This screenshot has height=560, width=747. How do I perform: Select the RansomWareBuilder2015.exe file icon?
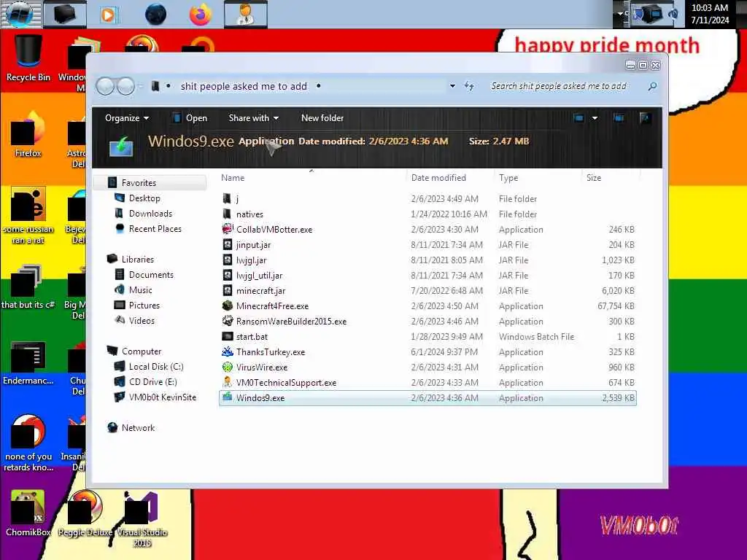[x=228, y=321]
